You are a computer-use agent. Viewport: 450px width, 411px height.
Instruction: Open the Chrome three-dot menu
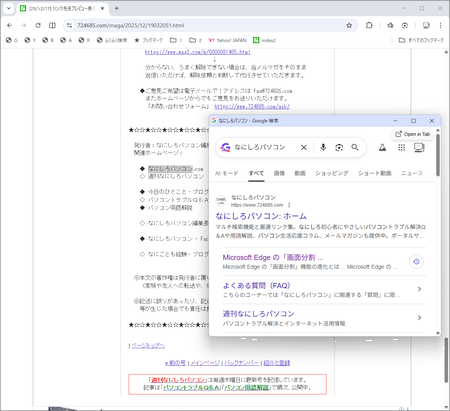[440, 25]
